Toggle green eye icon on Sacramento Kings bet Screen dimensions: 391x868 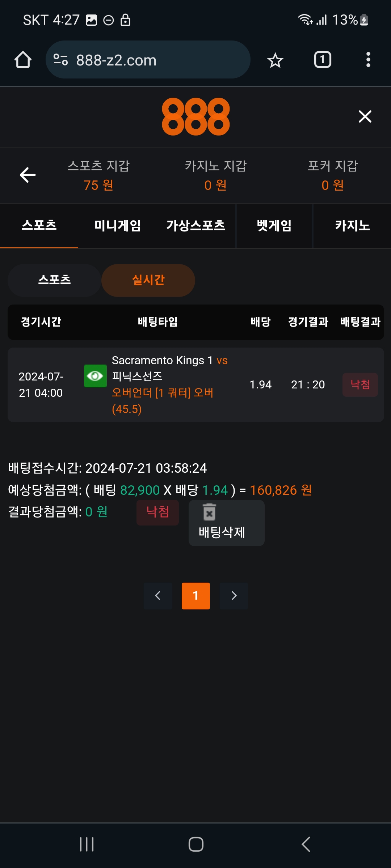95,376
